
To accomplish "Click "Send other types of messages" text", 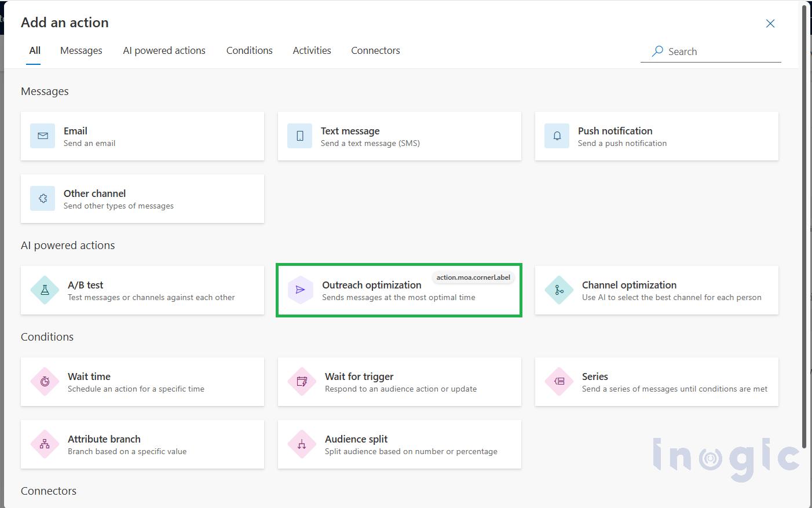I will click(119, 206).
